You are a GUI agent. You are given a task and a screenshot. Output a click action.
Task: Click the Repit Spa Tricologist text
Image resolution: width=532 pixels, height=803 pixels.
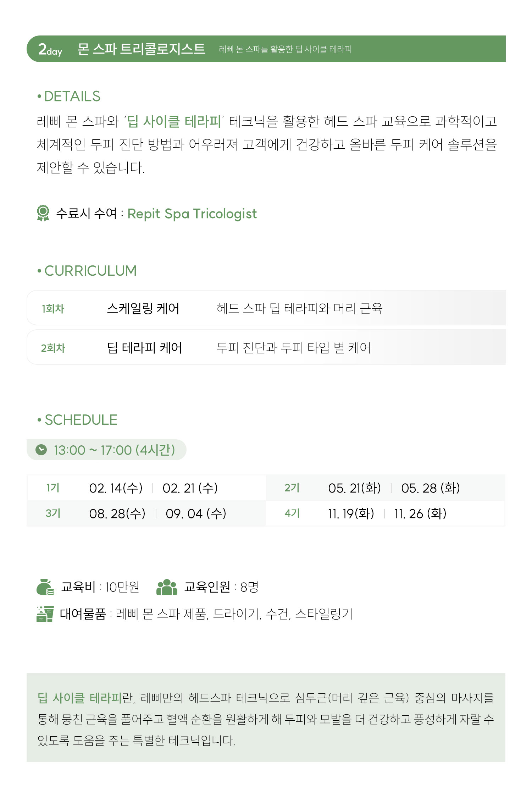pos(192,214)
